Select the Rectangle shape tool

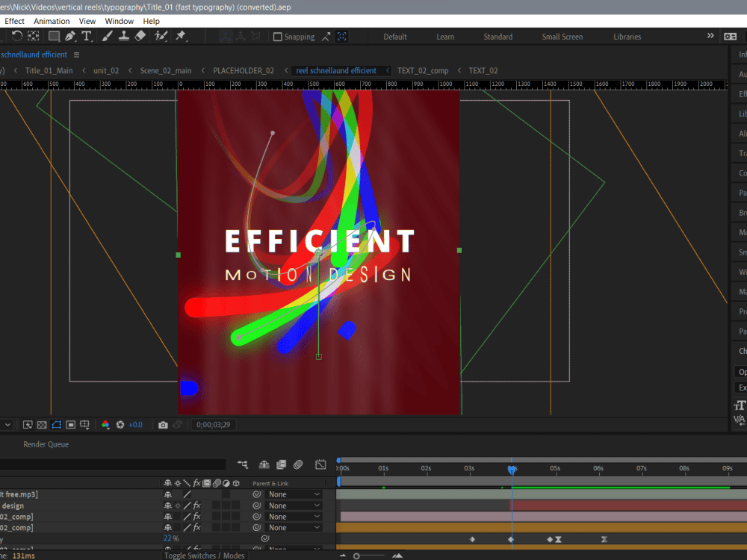54,36
